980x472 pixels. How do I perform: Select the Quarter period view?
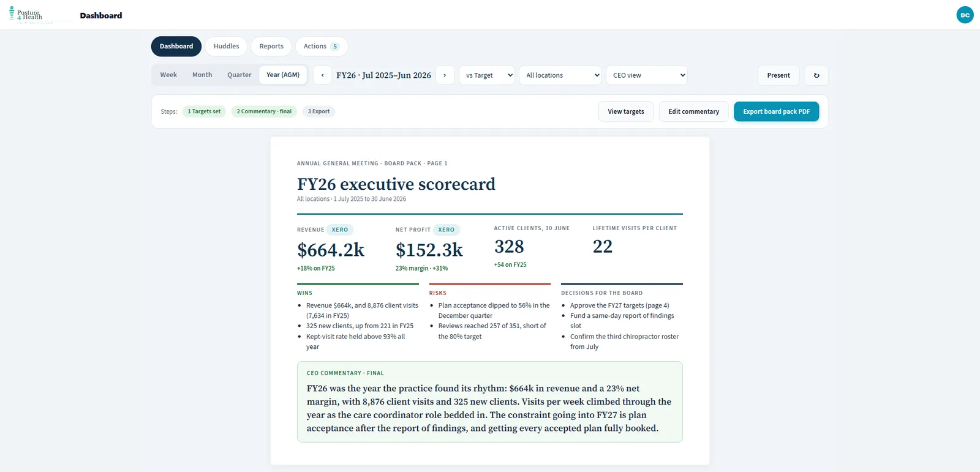coord(239,75)
